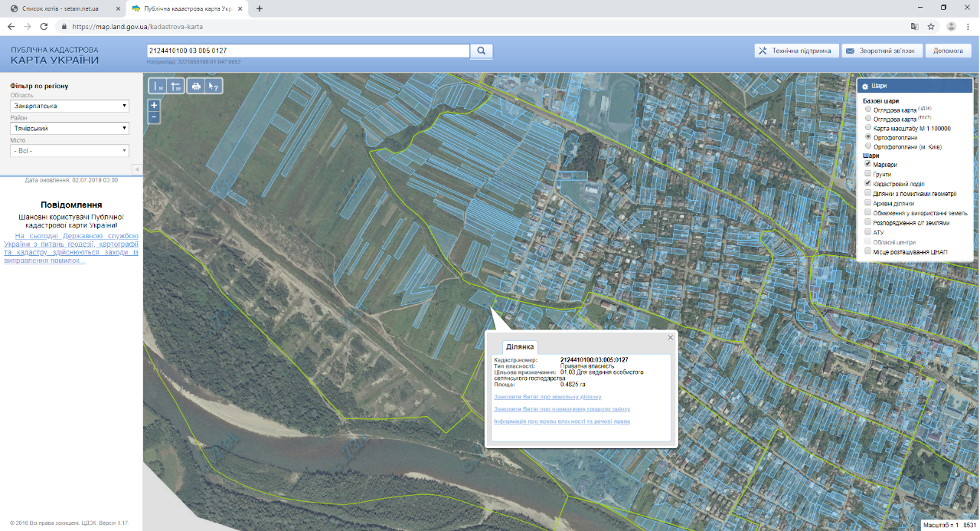
Task: Click the Ділянка tab in popup
Action: pos(520,347)
